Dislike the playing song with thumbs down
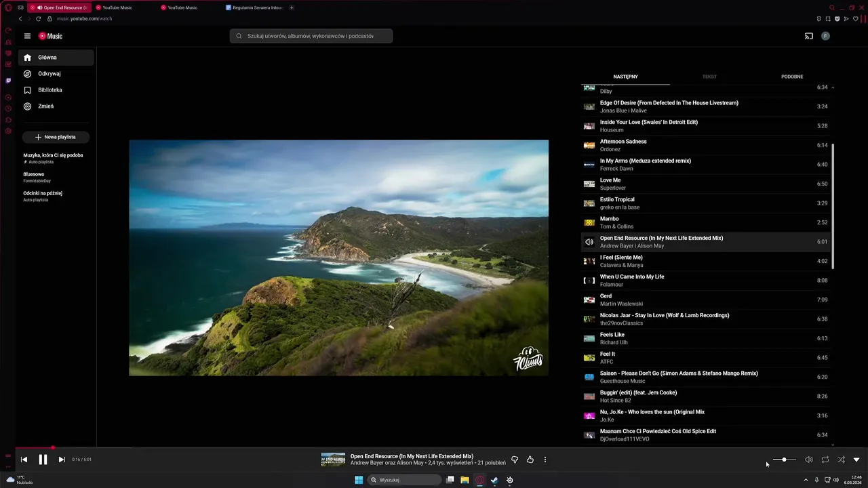This screenshot has height=488, width=868. pos(515,460)
